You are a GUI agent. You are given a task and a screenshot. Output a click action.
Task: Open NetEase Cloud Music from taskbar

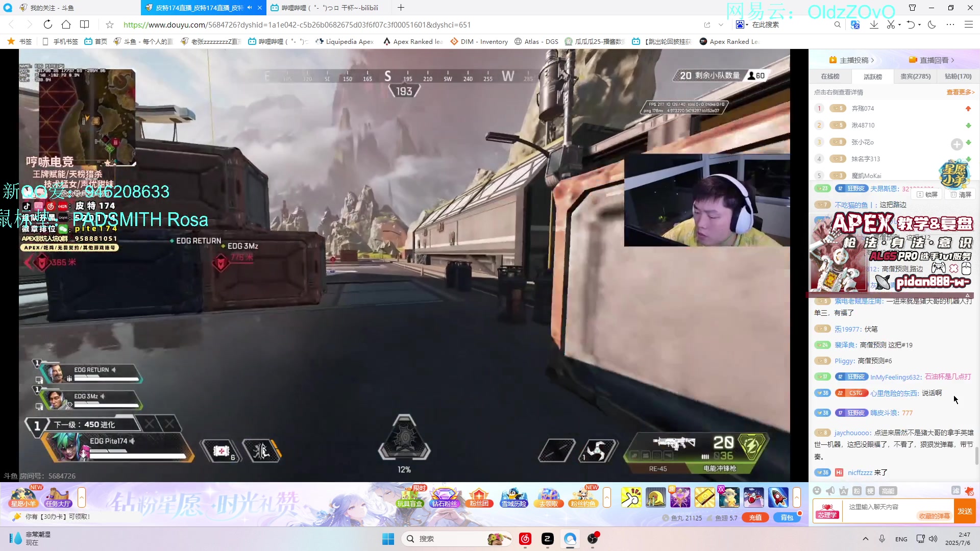(525, 539)
